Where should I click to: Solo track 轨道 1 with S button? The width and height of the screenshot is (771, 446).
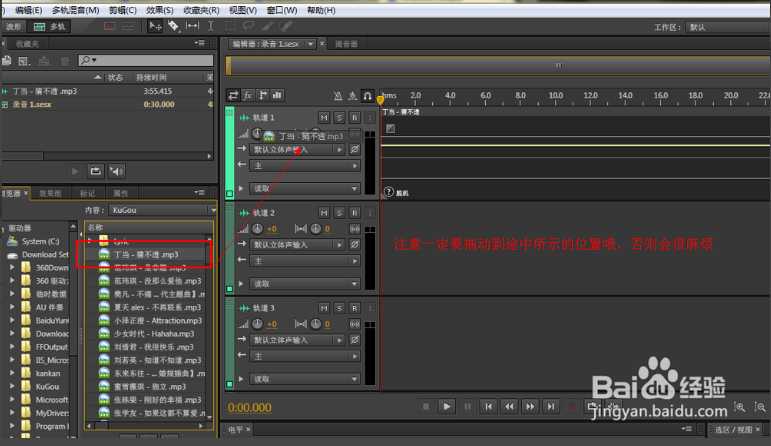coord(339,118)
